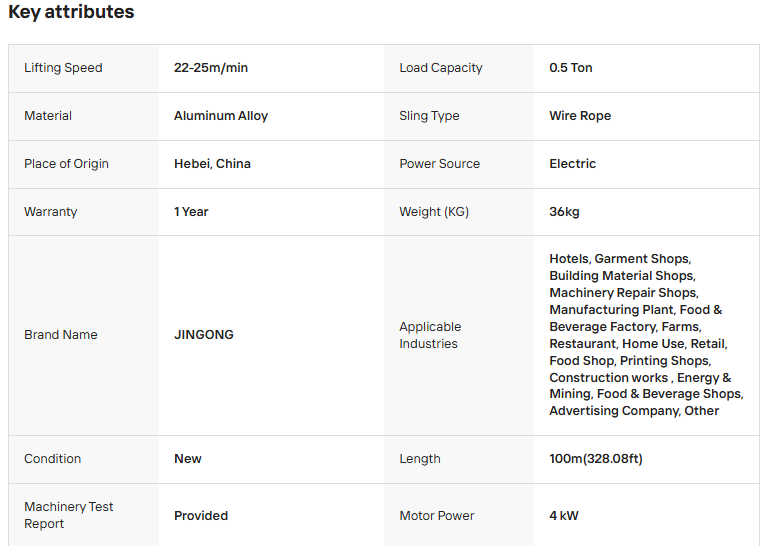The image size is (760, 546).
Task: Select the 0.5 Ton value
Action: pos(570,68)
